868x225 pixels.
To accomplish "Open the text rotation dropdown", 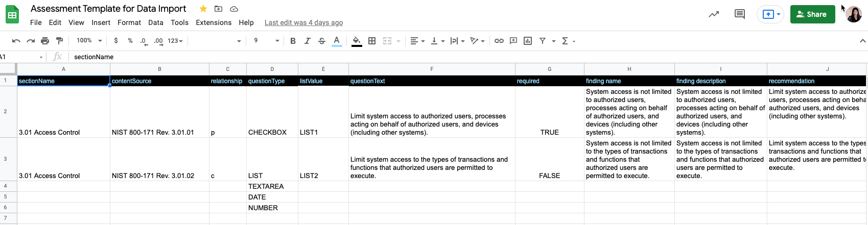I will point(477,41).
